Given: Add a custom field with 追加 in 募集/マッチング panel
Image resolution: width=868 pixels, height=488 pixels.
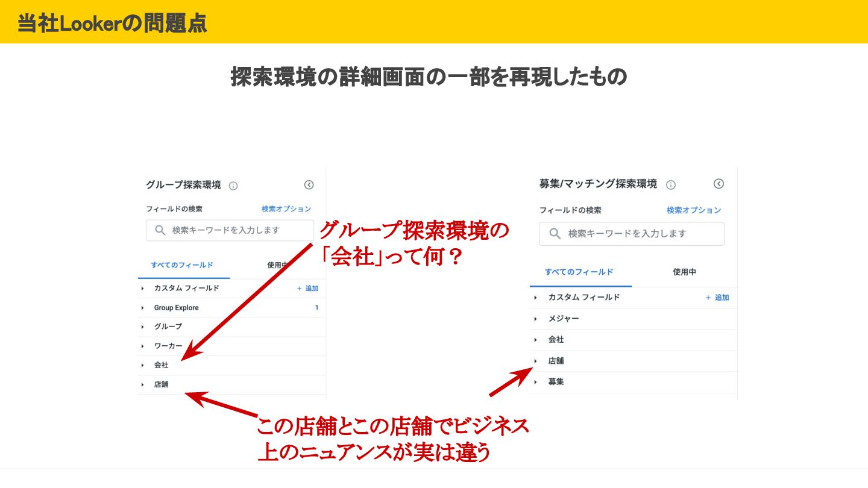Looking at the screenshot, I should [717, 298].
